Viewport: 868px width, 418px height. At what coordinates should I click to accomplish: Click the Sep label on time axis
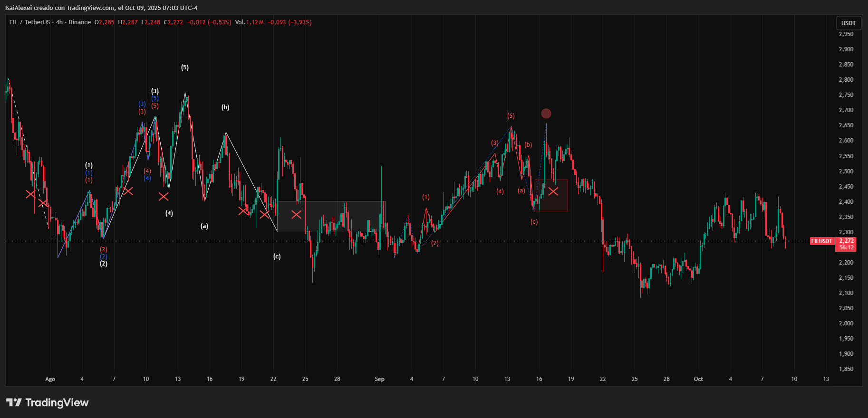coord(379,379)
